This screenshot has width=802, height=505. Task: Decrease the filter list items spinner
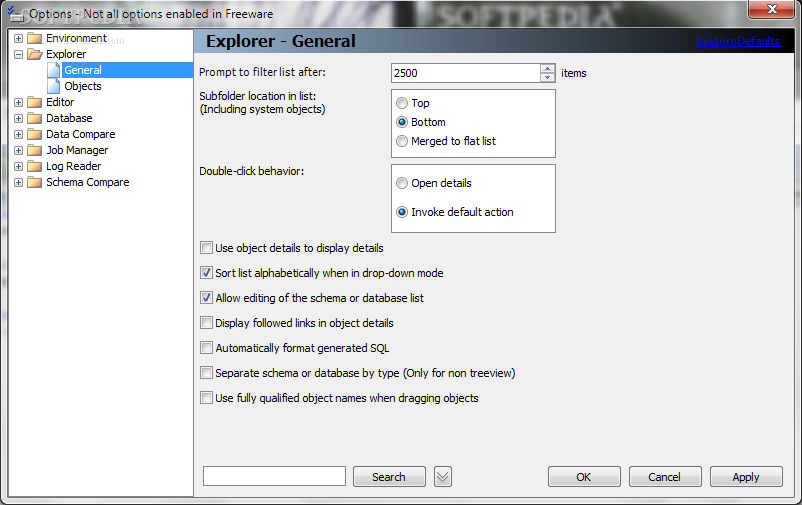click(547, 77)
